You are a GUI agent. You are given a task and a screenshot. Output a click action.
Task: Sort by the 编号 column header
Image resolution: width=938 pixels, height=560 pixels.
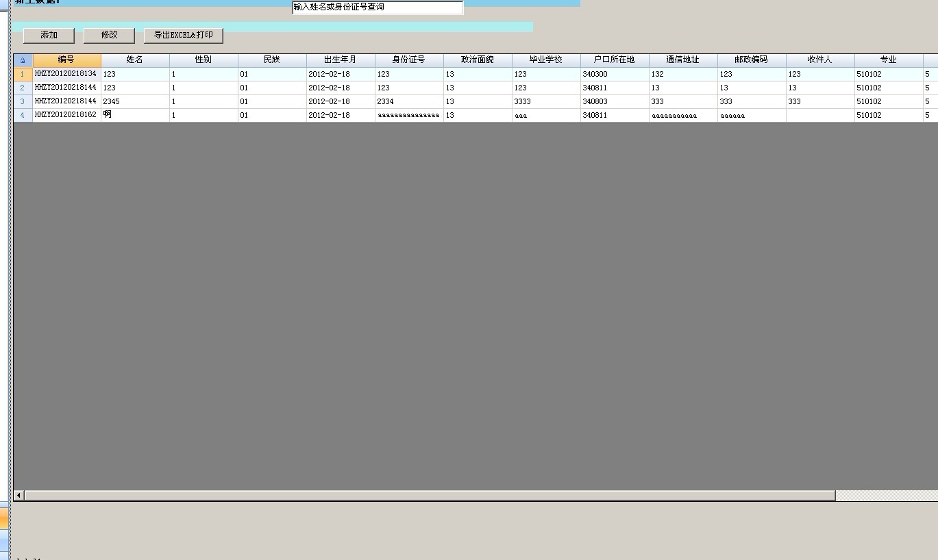coord(66,60)
